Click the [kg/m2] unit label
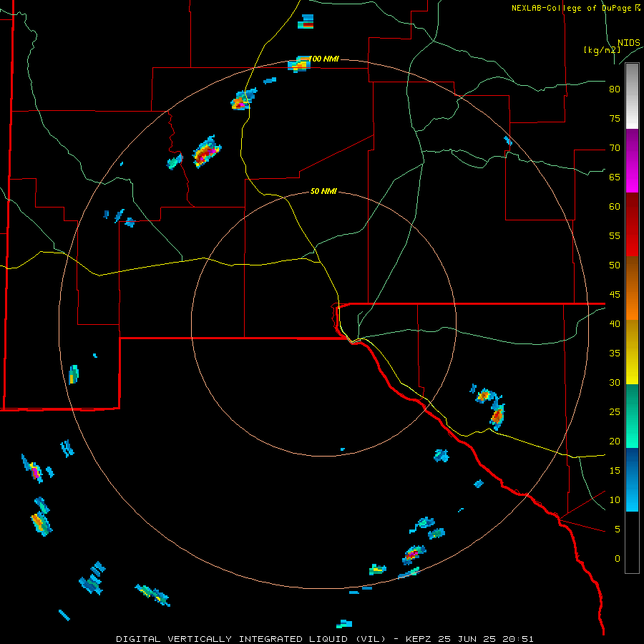Viewport: 644px width, 644px height. click(602, 50)
